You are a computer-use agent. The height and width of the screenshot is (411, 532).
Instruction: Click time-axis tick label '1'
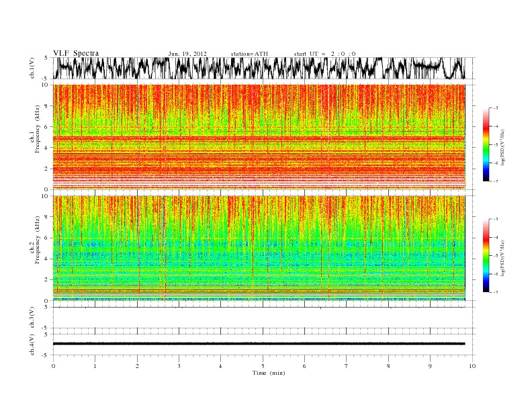click(x=95, y=366)
